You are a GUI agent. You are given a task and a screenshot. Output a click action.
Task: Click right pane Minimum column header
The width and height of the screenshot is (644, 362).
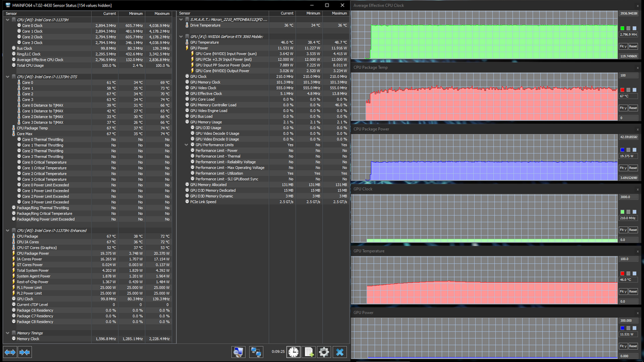coord(309,13)
